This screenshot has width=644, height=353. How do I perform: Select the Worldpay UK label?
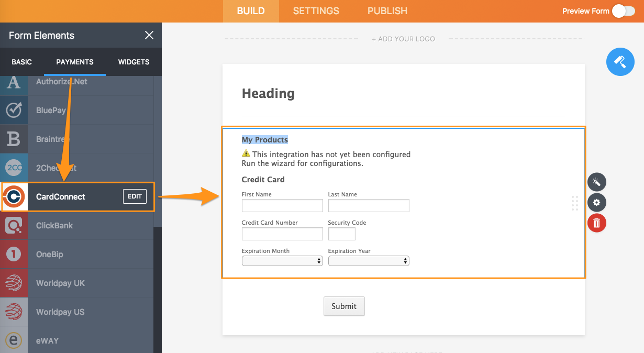pos(60,283)
